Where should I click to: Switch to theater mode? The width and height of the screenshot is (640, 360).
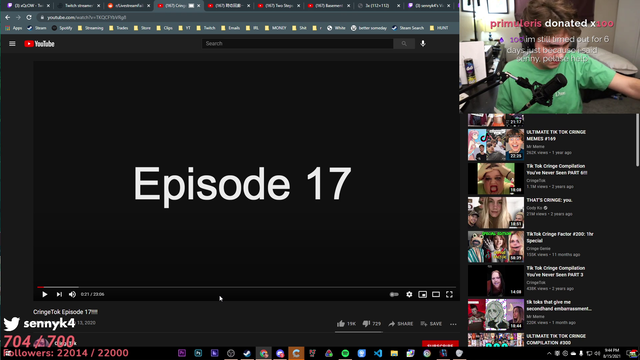click(x=436, y=294)
